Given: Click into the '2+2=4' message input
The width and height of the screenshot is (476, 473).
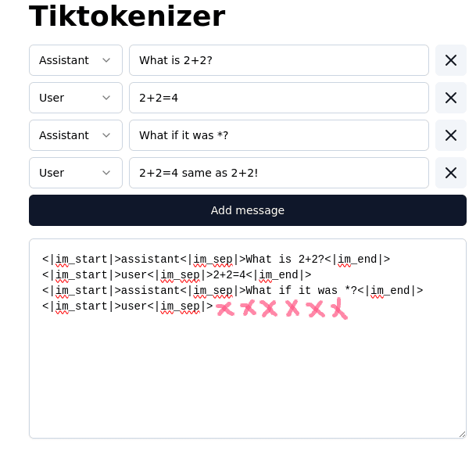Looking at the screenshot, I should [278, 98].
